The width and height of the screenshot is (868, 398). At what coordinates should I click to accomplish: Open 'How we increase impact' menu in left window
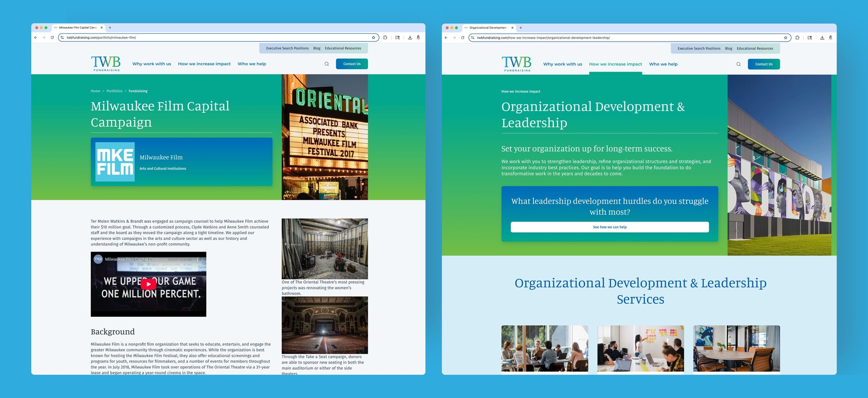[204, 64]
